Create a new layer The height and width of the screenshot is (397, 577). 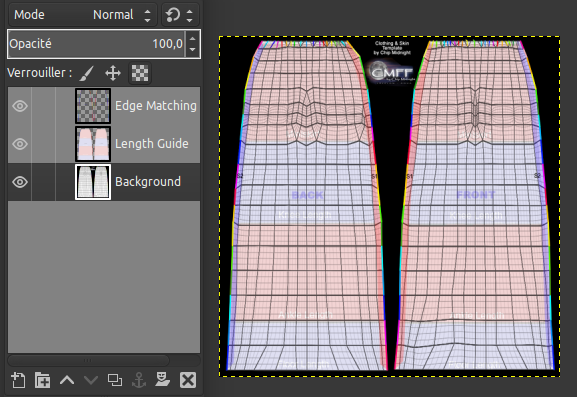click(x=18, y=380)
